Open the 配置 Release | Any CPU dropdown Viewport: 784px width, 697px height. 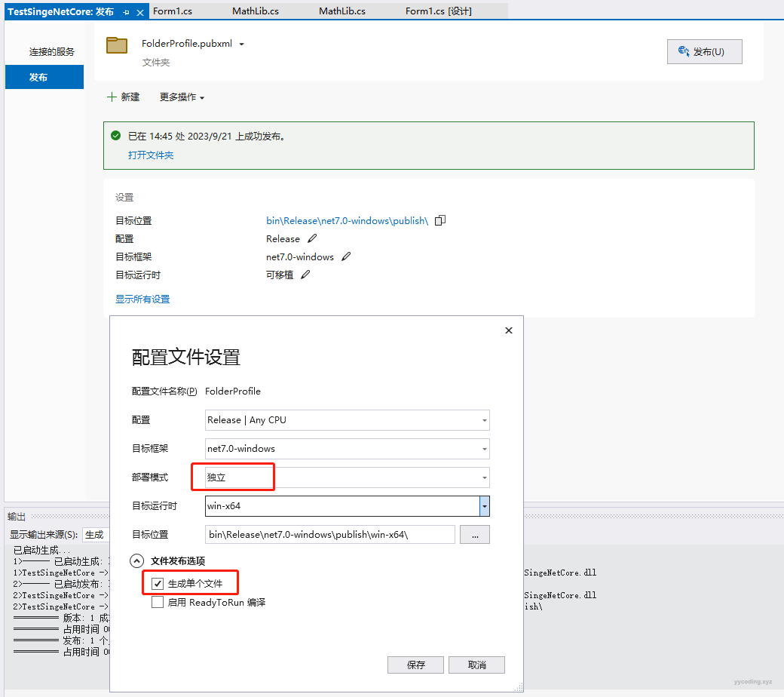(x=484, y=420)
